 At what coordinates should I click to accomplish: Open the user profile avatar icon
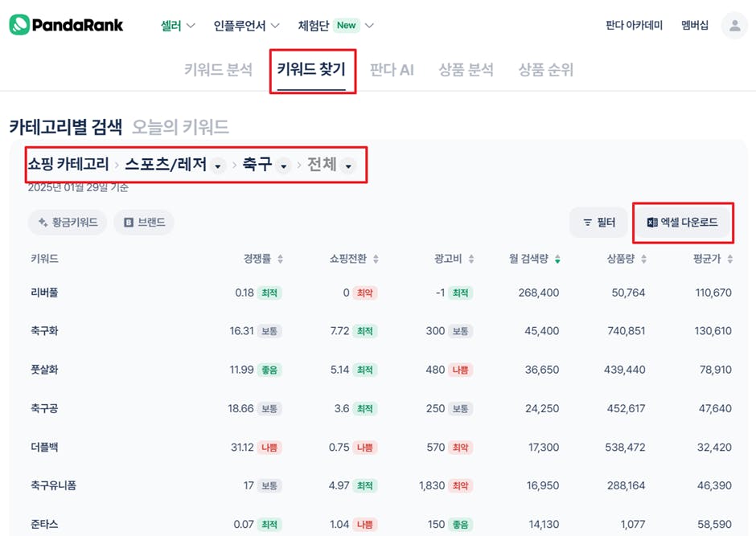click(734, 26)
